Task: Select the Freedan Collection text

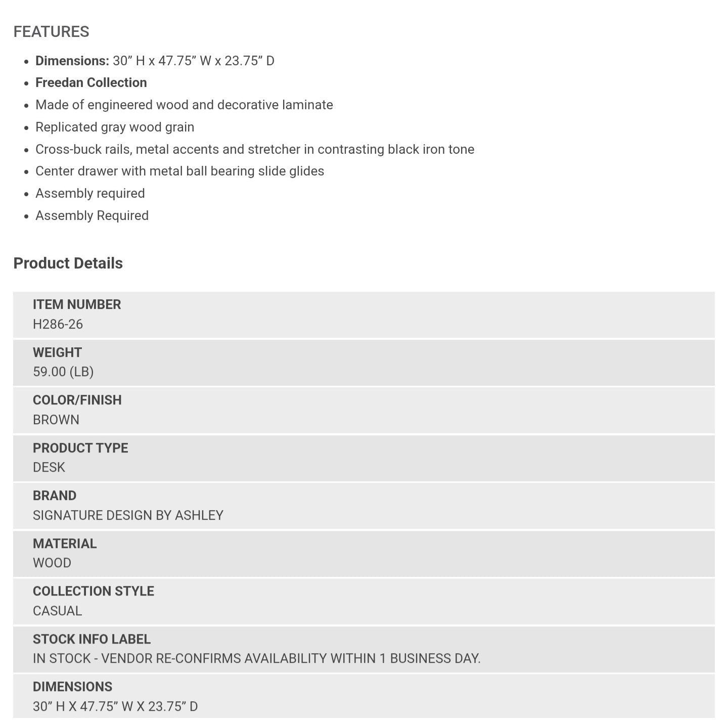Action: tap(91, 82)
